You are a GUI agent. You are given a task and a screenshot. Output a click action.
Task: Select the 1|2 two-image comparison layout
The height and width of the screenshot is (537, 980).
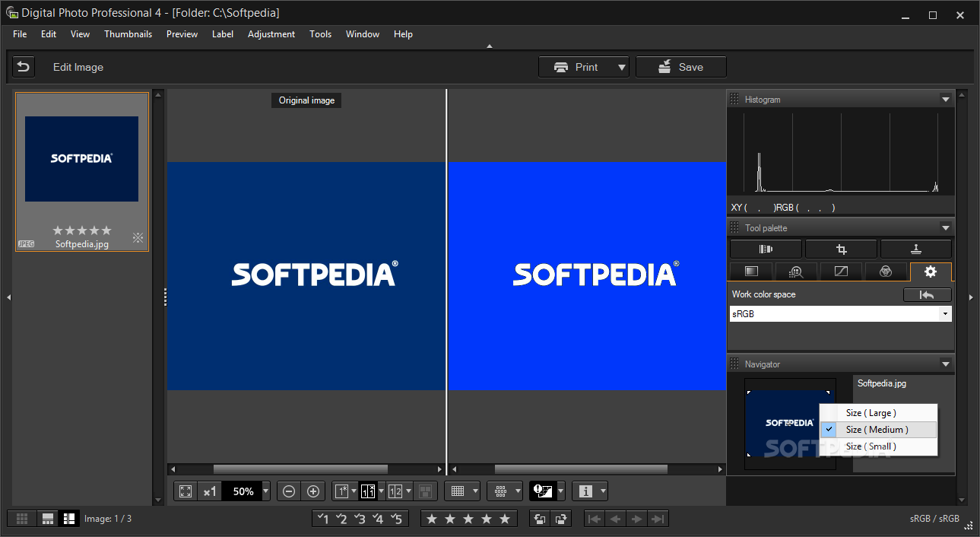tap(395, 491)
